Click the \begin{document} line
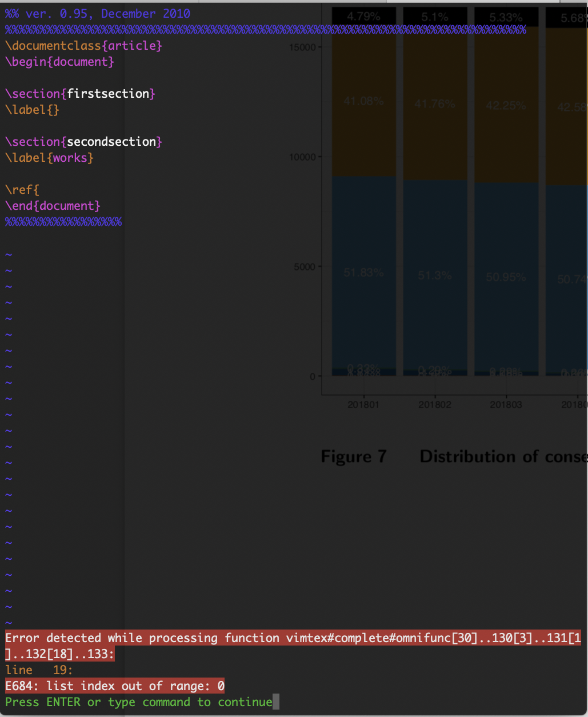Viewport: 588px width, 717px height. [x=60, y=62]
